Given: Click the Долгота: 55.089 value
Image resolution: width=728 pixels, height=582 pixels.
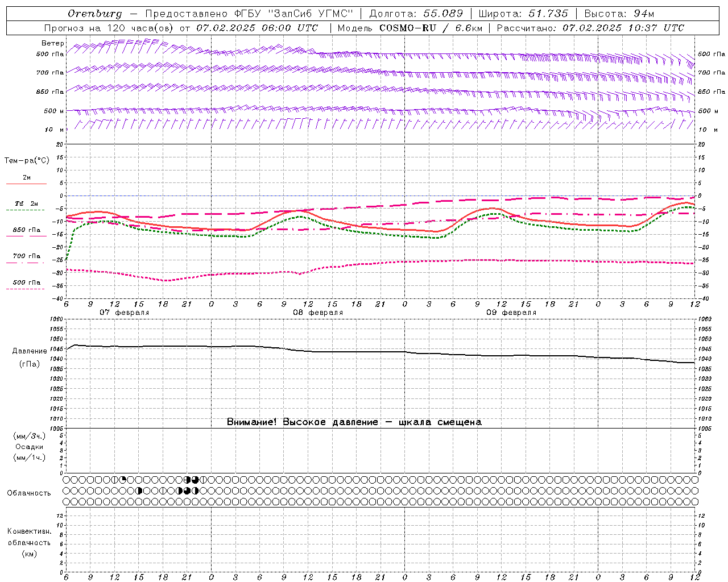Looking at the screenshot, I should pyautogui.click(x=416, y=14).
